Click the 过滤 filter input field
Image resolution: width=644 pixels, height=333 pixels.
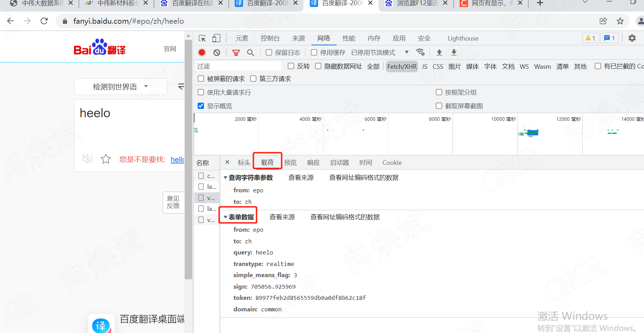point(238,66)
